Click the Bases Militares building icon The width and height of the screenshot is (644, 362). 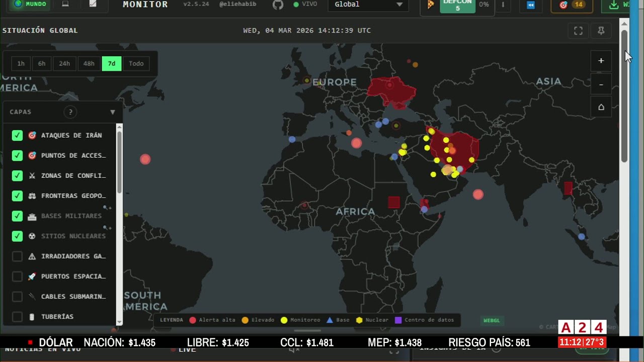coord(32,216)
